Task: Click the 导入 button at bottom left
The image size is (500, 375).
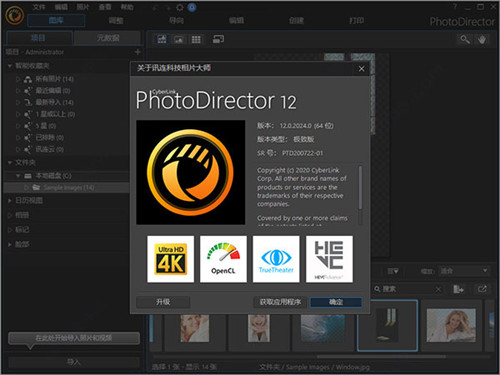Action: point(74,362)
